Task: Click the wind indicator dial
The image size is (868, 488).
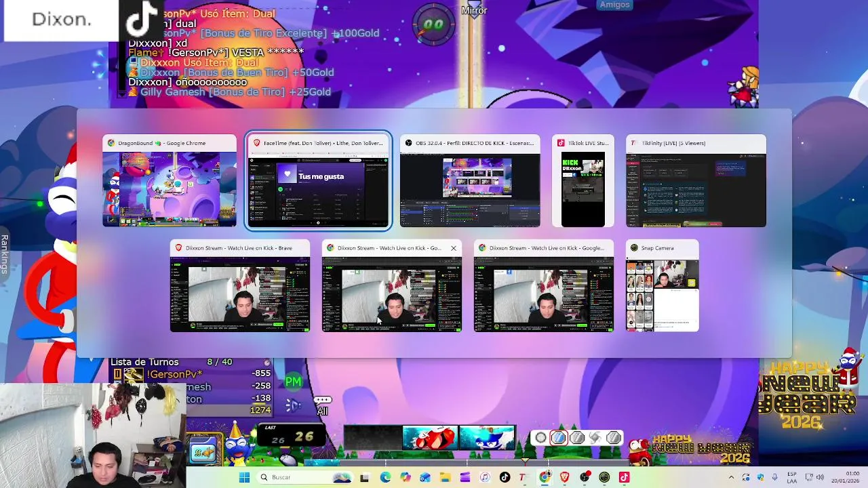Action: pos(433,25)
